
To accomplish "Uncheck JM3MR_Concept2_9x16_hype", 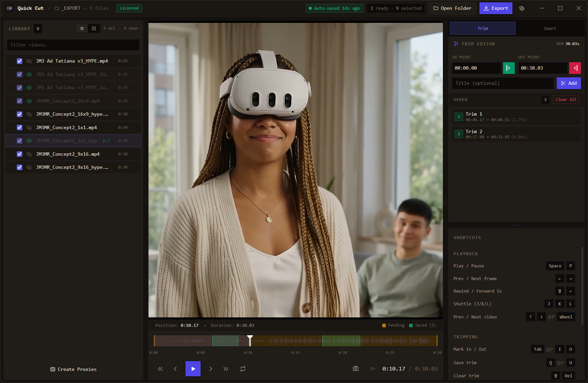I will tap(19, 167).
